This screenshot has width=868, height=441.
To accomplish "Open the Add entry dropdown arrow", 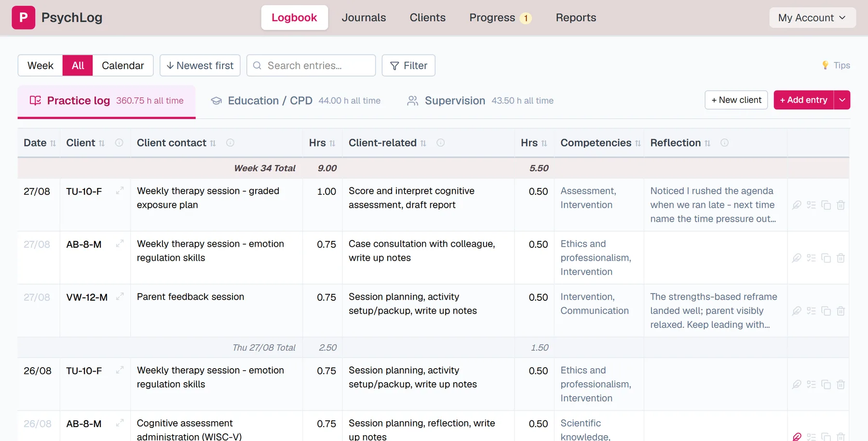I will click(x=842, y=100).
